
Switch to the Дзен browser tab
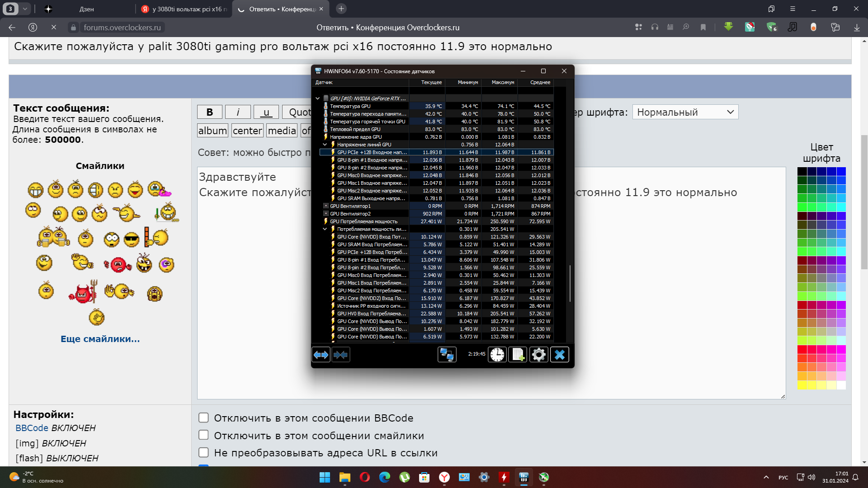[86, 9]
